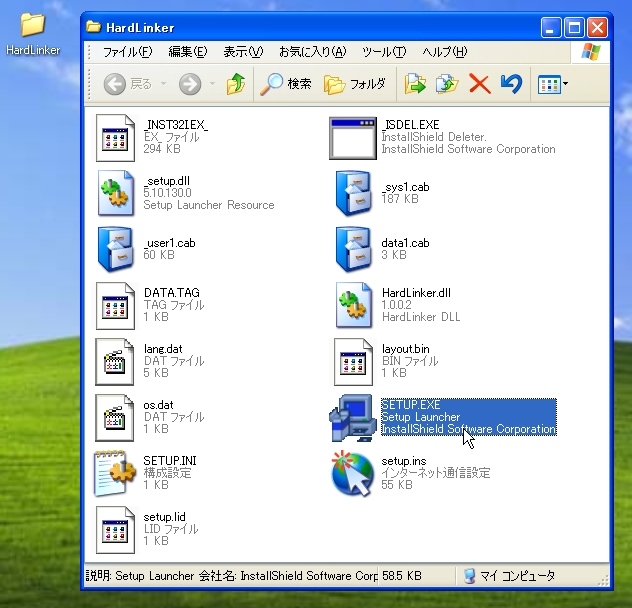
Task: Go up one folder level
Action: (236, 84)
